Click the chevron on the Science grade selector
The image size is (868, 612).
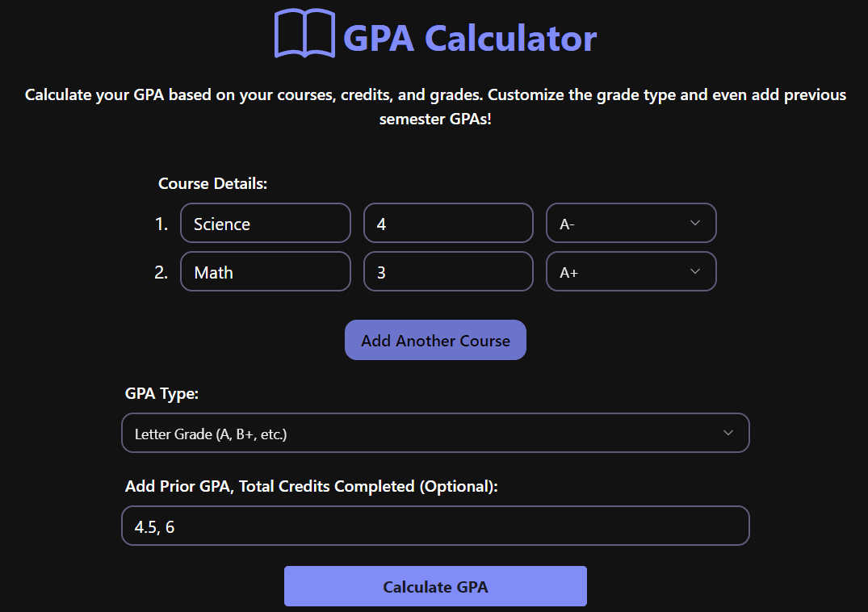click(695, 223)
